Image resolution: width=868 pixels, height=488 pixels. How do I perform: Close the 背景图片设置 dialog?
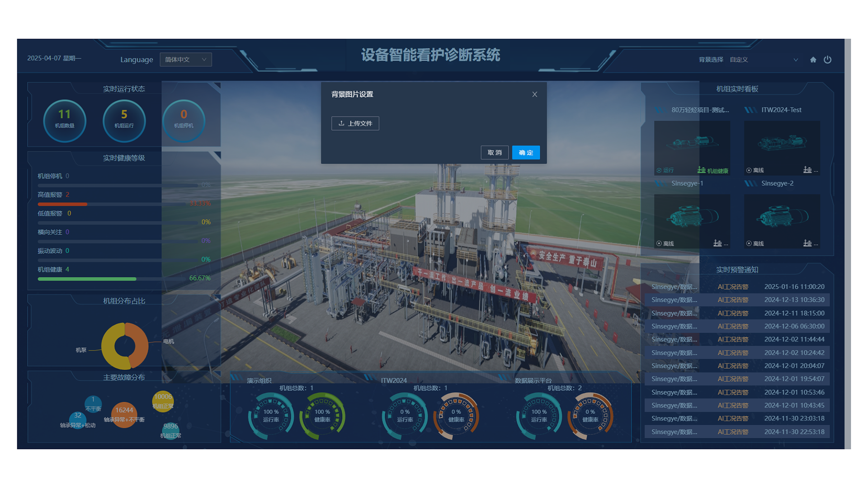534,94
